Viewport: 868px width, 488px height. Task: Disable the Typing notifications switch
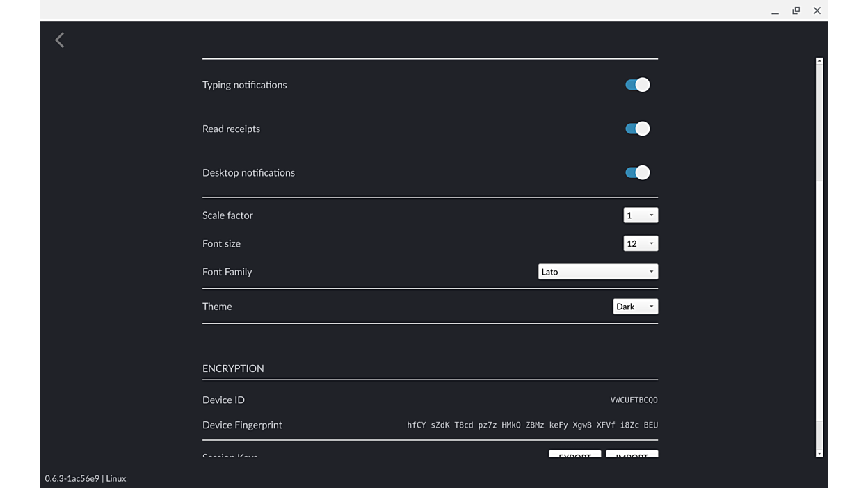coord(637,85)
